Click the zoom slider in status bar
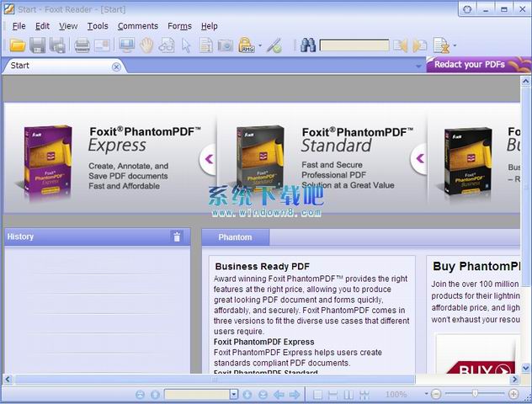The height and width of the screenshot is (404, 532). pos(475,394)
